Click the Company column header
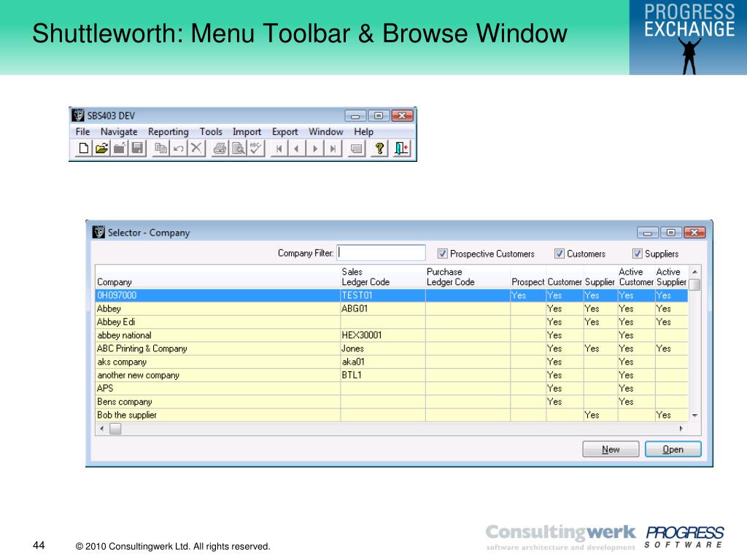The height and width of the screenshot is (560, 747). point(217,276)
